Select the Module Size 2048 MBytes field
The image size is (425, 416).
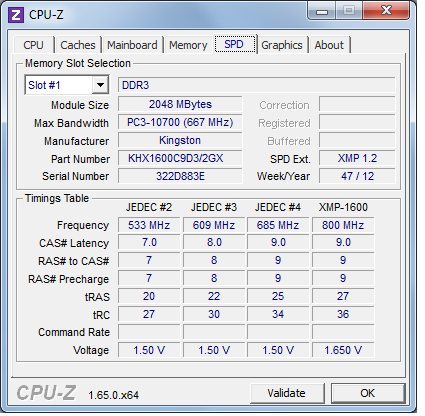pos(180,104)
